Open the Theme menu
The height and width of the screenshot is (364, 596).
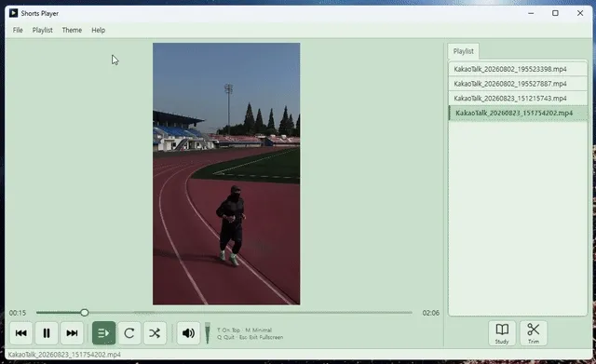tap(72, 30)
